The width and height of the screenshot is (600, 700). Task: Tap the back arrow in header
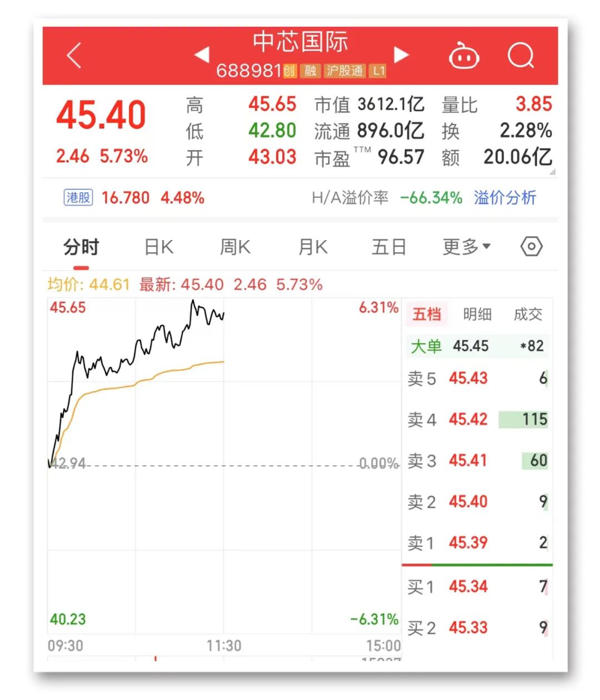(74, 56)
